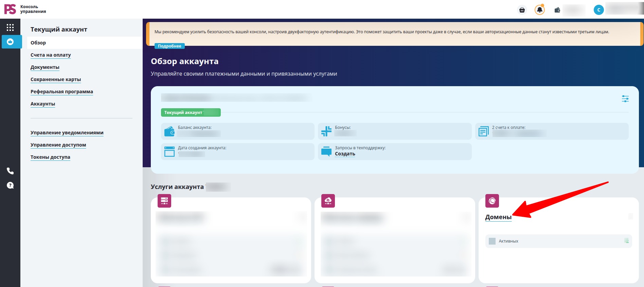This screenshot has height=287, width=644.
Task: Open the Домены link
Action: [498, 217]
